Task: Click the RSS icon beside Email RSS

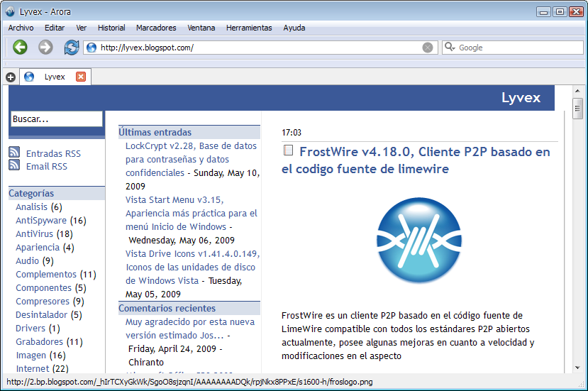Action: tap(14, 165)
